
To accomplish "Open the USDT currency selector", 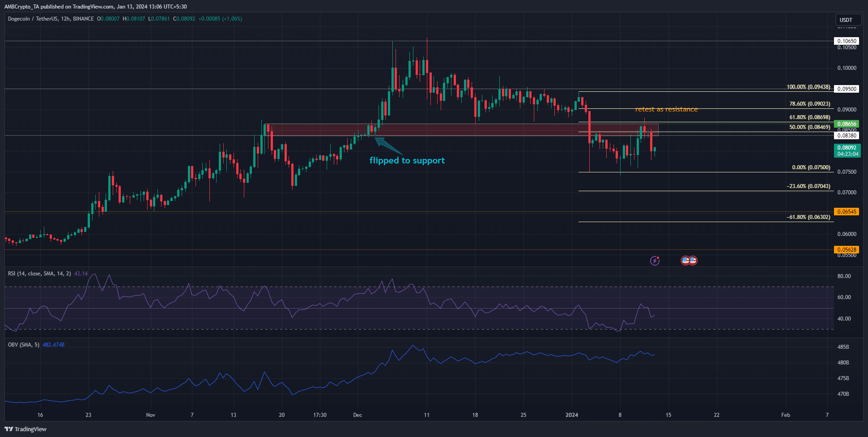I will (x=848, y=20).
